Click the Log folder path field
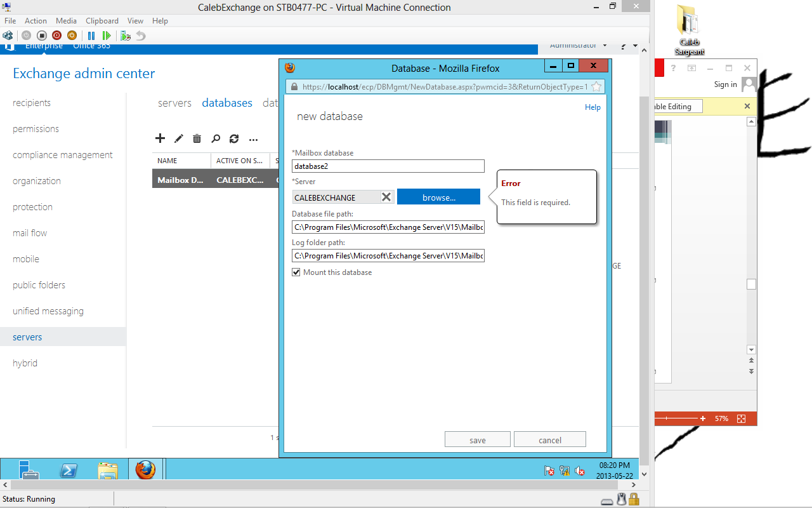This screenshot has height=508, width=812. click(x=388, y=256)
